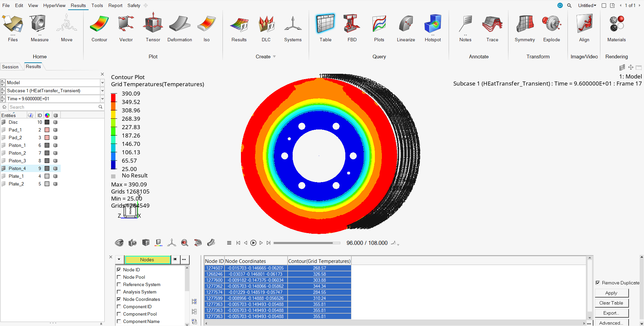Add Notes annotation tool
This screenshot has width=644, height=326.
(465, 28)
